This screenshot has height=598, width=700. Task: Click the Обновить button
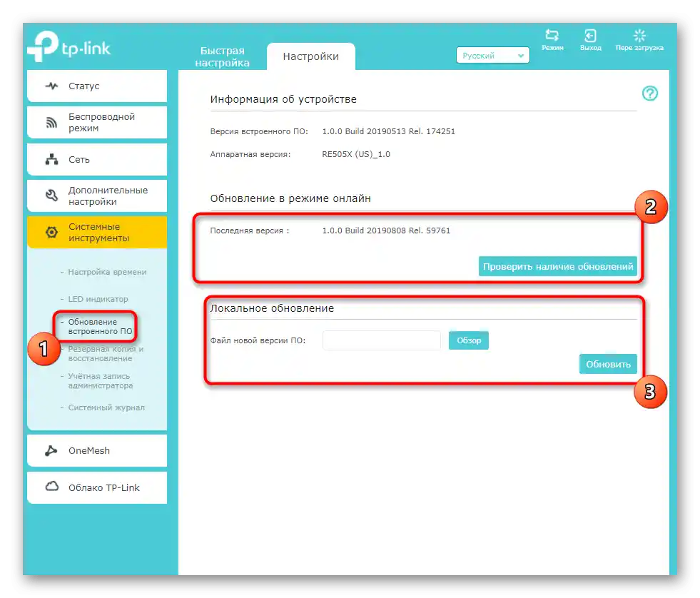(608, 364)
